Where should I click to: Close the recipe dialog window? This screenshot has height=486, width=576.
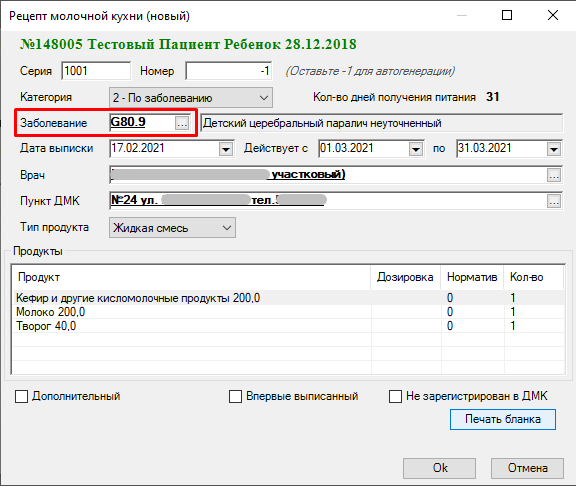(x=553, y=15)
